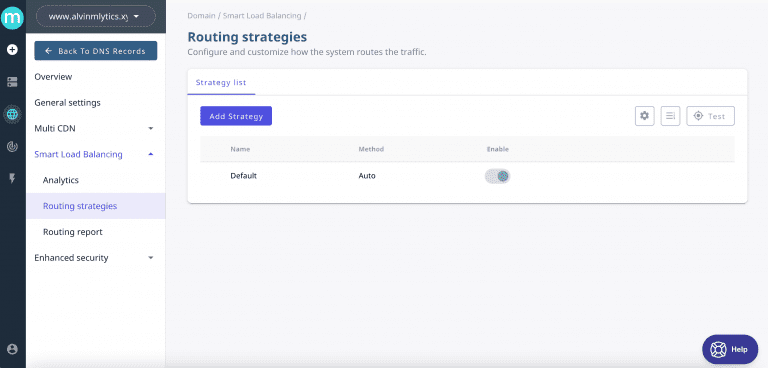
Task: Click the plus add icon in sidebar
Action: (x=12, y=49)
